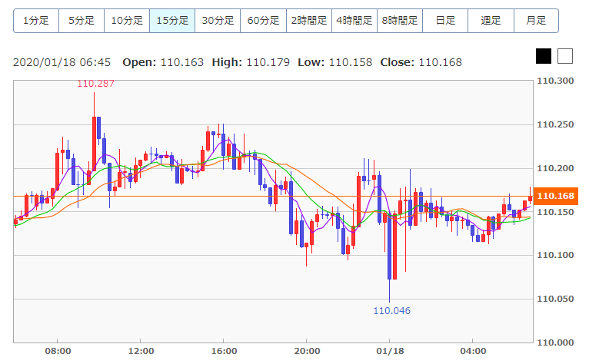Choose the 10分足 timeframe
This screenshot has width=589, height=364.
[x=127, y=21]
